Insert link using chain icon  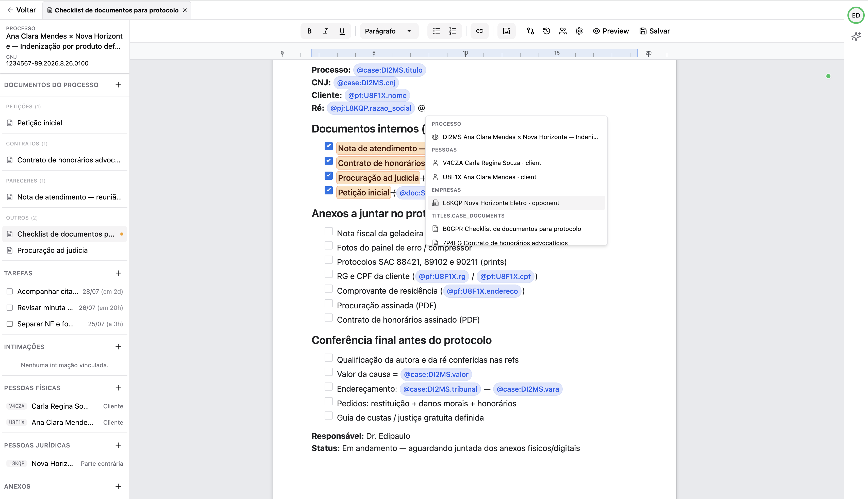pyautogui.click(x=479, y=31)
